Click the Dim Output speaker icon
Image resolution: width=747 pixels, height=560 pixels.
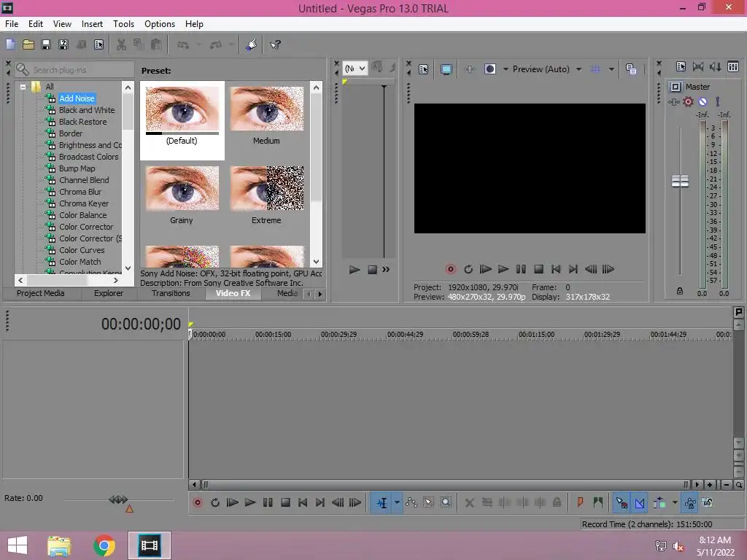pos(716,66)
